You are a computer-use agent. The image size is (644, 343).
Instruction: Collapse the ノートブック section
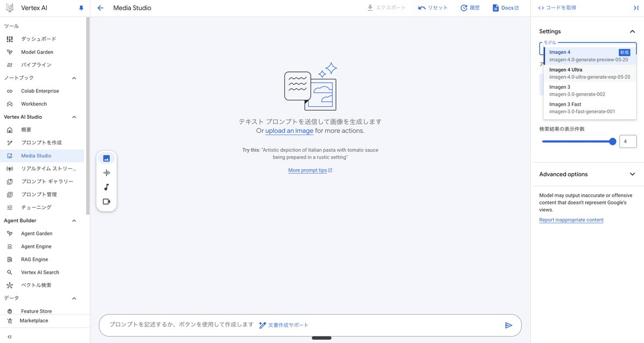(74, 78)
